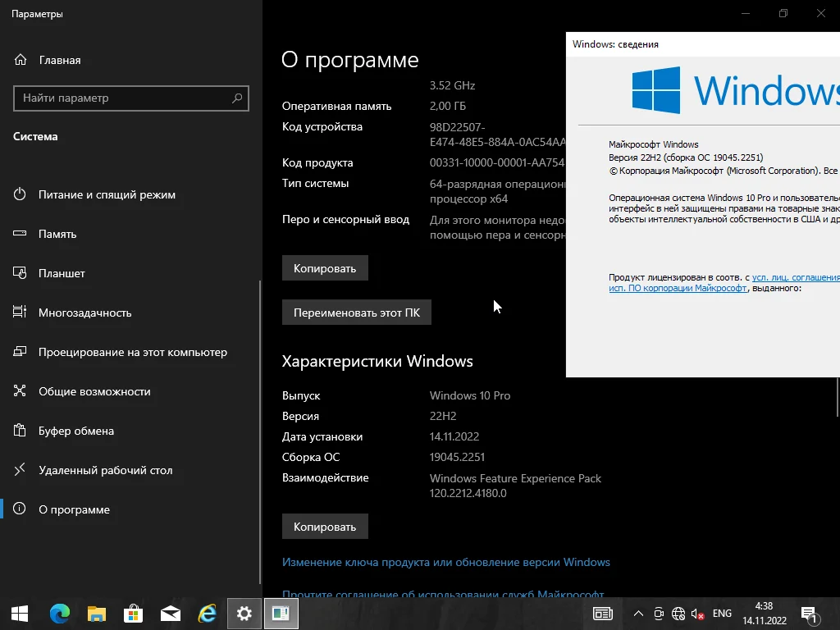This screenshot has width=840, height=630.
Task: Select the Общие возможности icon
Action: [20, 391]
